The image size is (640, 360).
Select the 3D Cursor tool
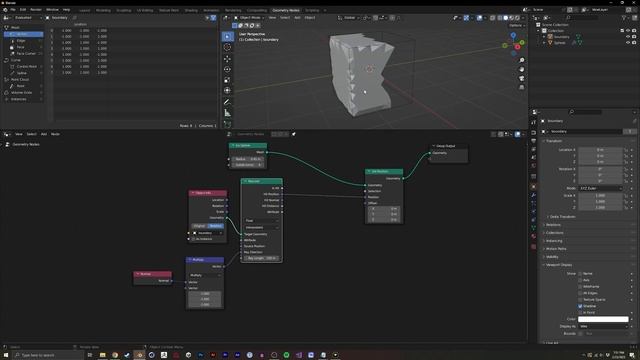[227, 47]
